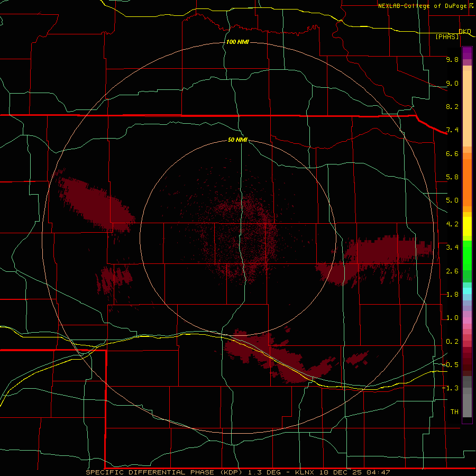Select the 2.6 scale label
476x476 pixels.
pos(452,271)
